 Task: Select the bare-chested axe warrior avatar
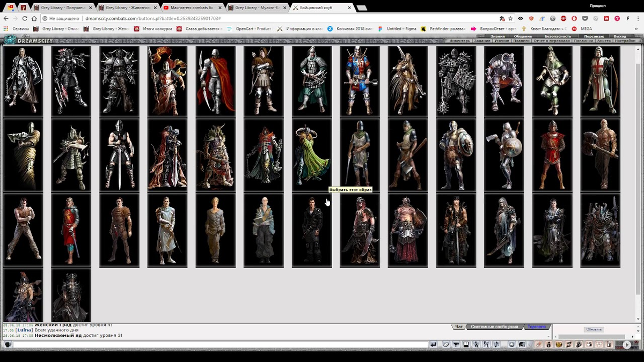point(600,155)
